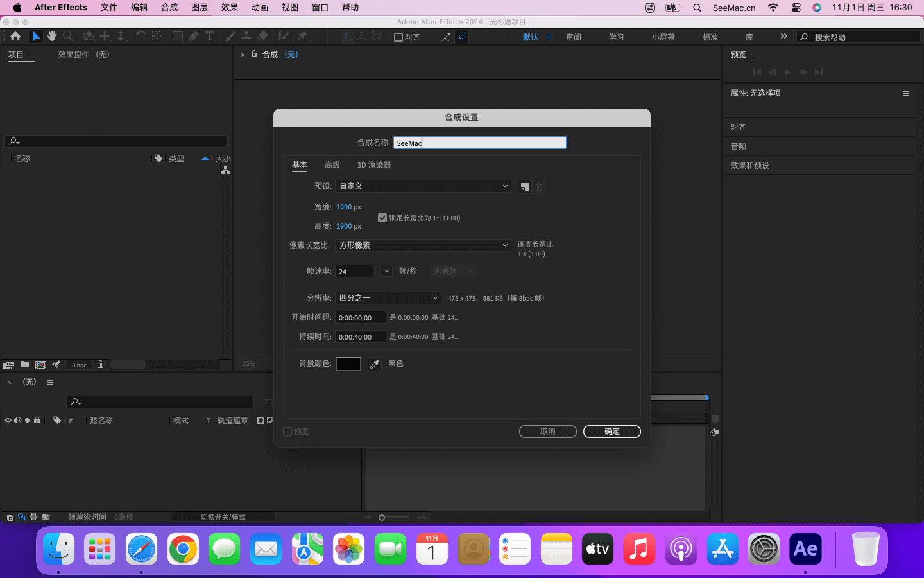The image size is (924, 578).
Task: Click the snapping bounds icon in toolbar
Action: 461,37
